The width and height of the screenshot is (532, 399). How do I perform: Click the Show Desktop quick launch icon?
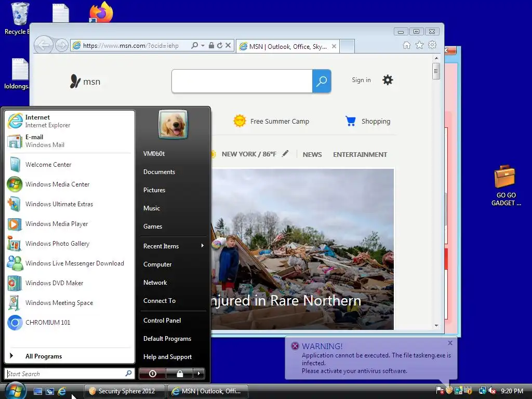tap(37, 391)
